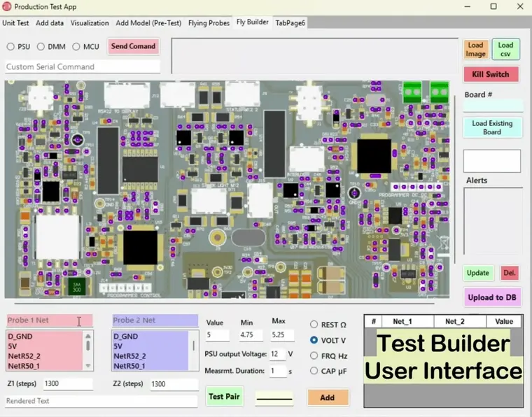This screenshot has height=417, width=532.
Task: Click the Value field showing 5
Action: click(217, 335)
